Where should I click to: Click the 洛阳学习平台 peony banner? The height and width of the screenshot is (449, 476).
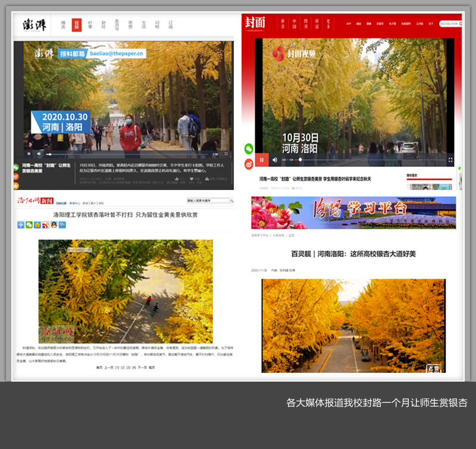[353, 213]
